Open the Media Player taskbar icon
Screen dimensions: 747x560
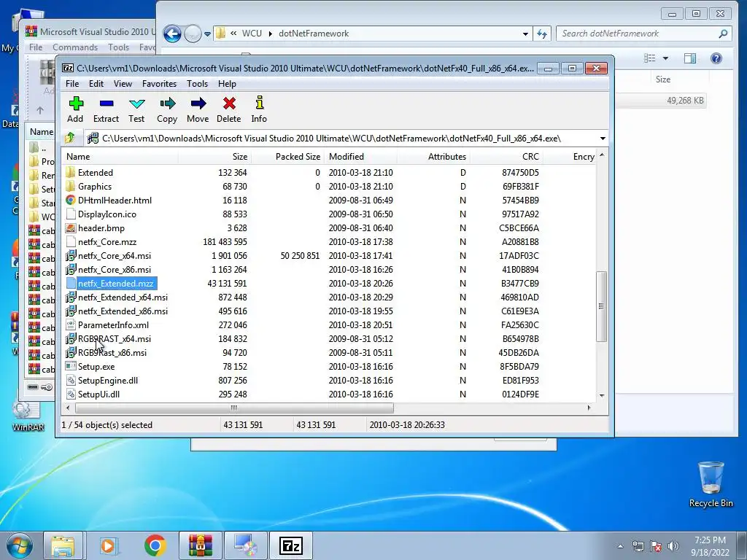tap(109, 545)
